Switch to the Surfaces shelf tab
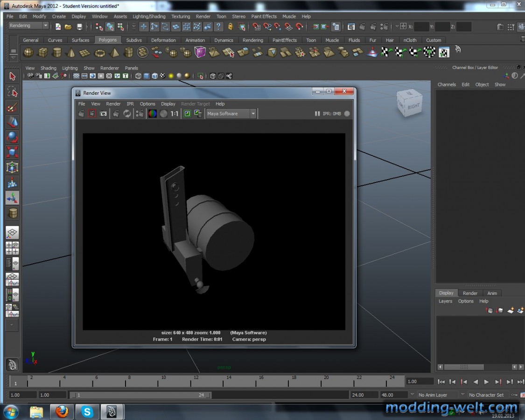 click(80, 40)
